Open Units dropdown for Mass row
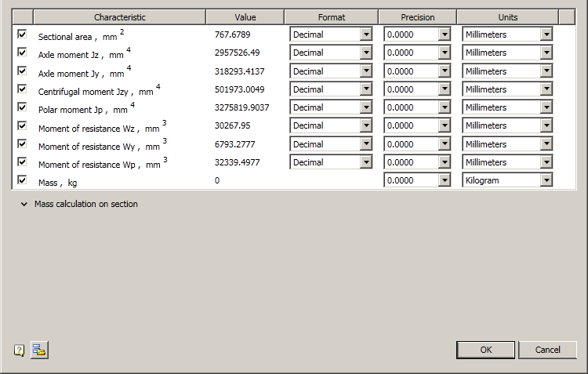 (x=546, y=180)
